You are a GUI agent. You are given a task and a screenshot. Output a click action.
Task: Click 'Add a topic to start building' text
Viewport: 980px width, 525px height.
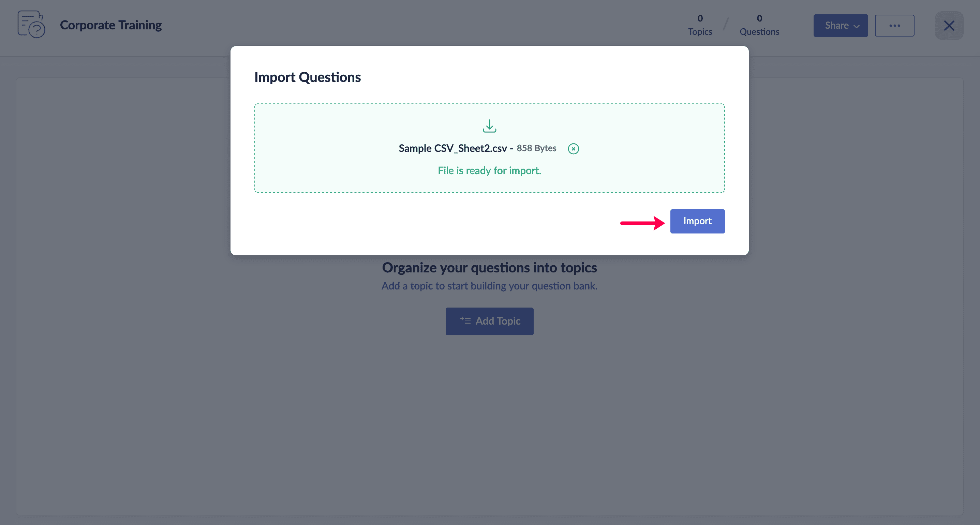489,286
